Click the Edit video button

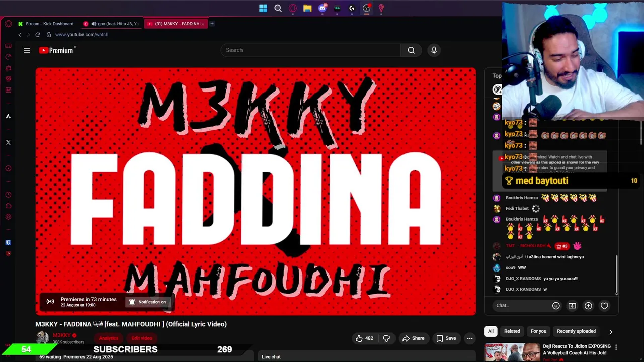142,338
